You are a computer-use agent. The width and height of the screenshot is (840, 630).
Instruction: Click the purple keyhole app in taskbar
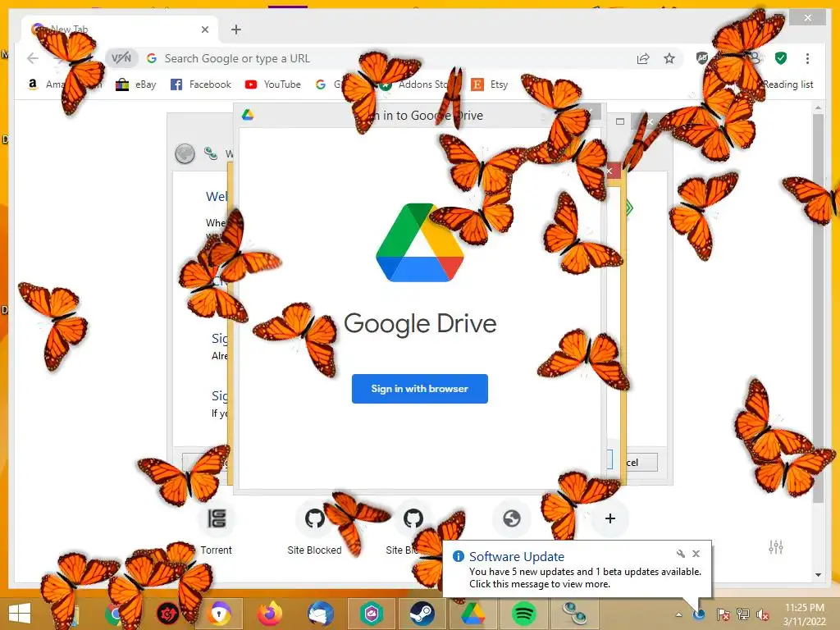220,614
